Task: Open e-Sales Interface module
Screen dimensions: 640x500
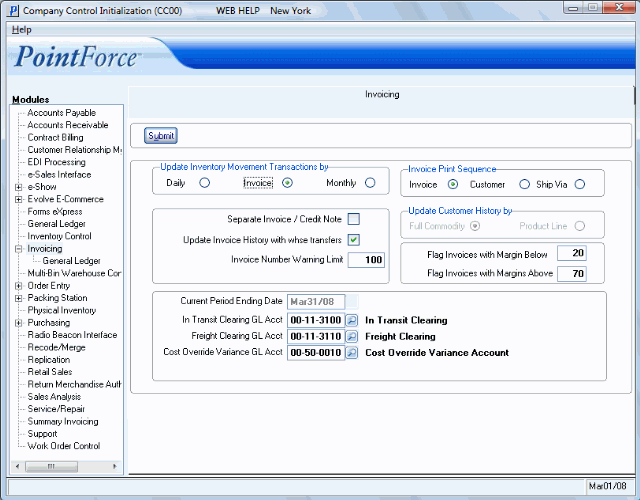Action: coord(59,175)
